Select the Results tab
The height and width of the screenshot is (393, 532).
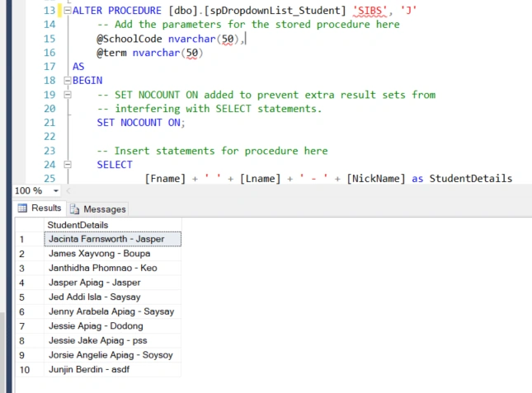[40, 208]
